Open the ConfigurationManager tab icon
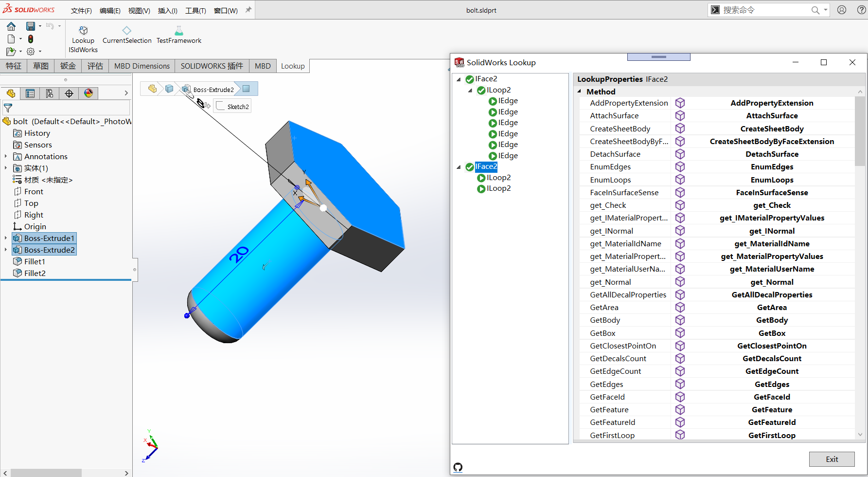 tap(50, 93)
